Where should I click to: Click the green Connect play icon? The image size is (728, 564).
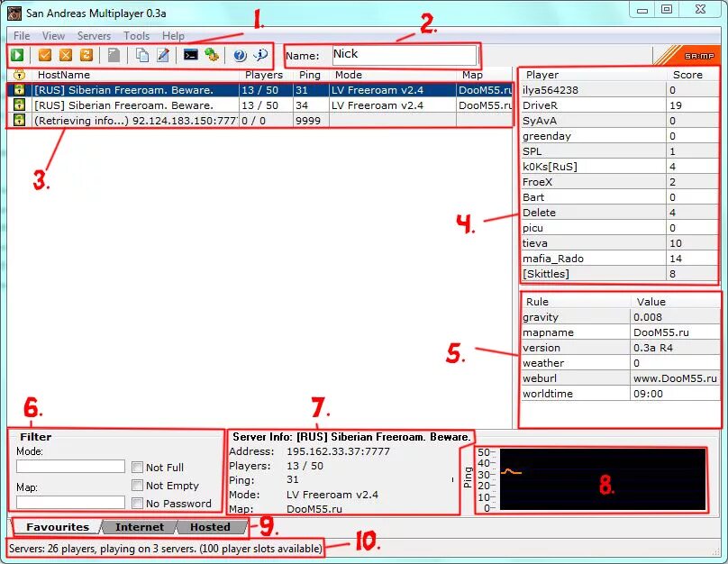(18, 55)
